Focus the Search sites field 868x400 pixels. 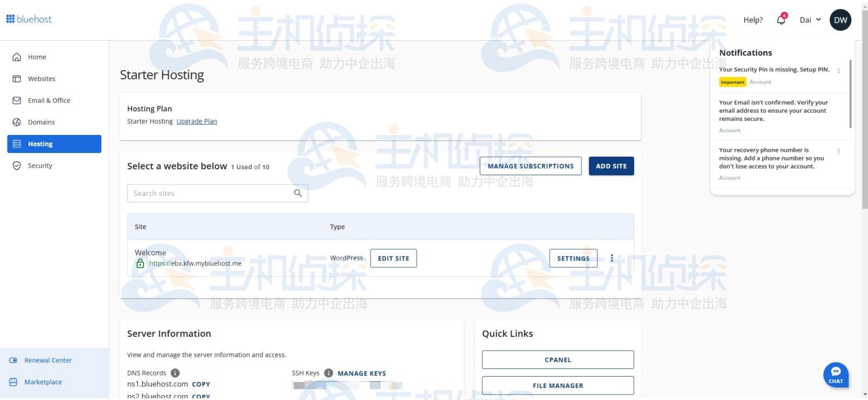[218, 193]
